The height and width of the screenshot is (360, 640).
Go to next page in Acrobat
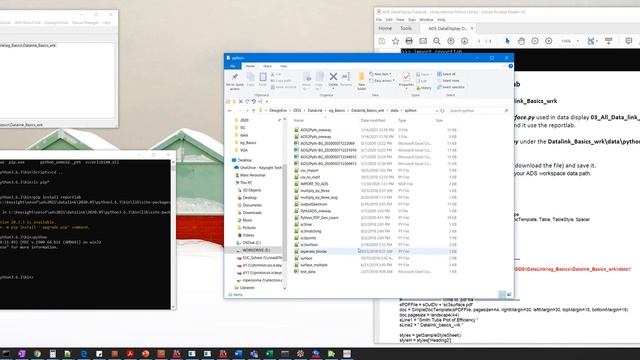464,41
